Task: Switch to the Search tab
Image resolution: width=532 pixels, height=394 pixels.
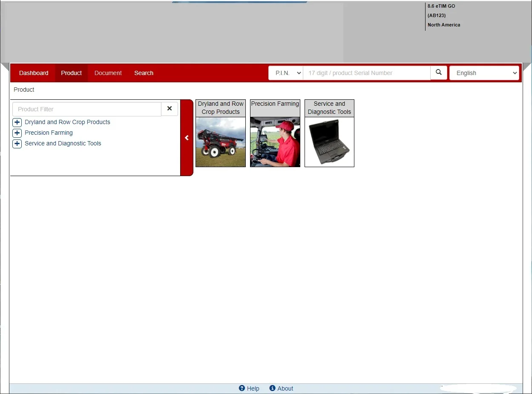Action: (144, 73)
